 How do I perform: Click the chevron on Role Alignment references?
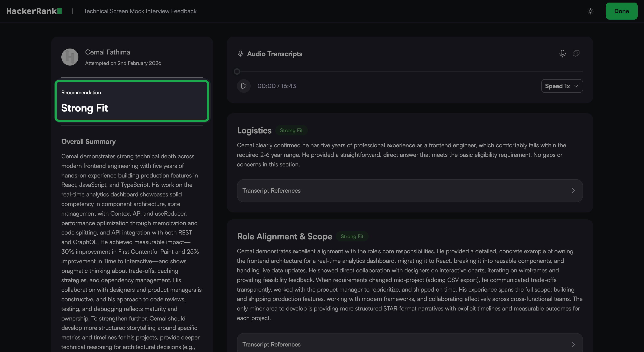point(573,344)
